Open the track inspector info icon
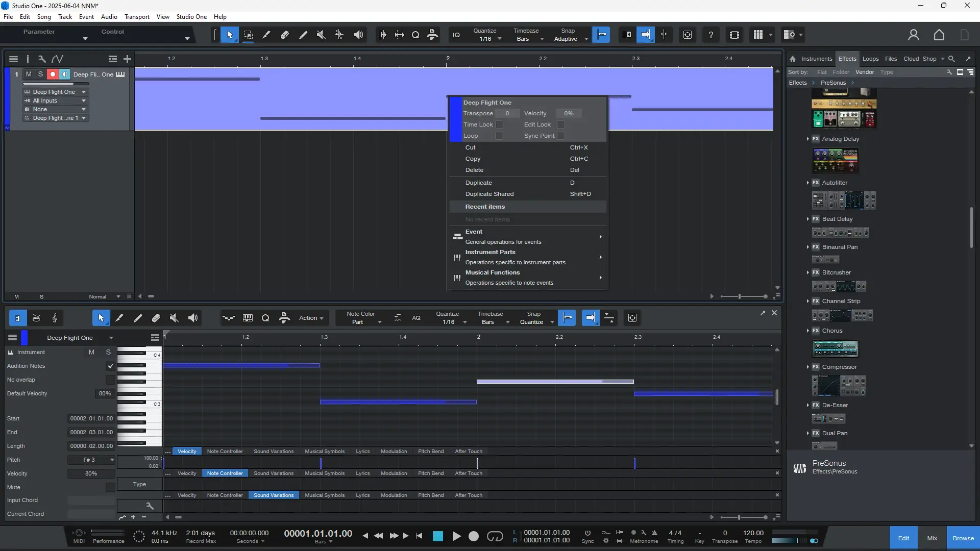 pos(28,59)
